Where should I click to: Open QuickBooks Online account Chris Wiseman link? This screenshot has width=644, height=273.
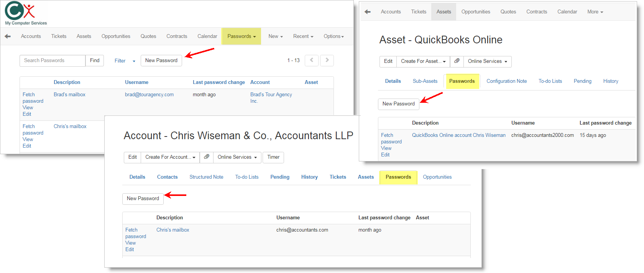[458, 135]
